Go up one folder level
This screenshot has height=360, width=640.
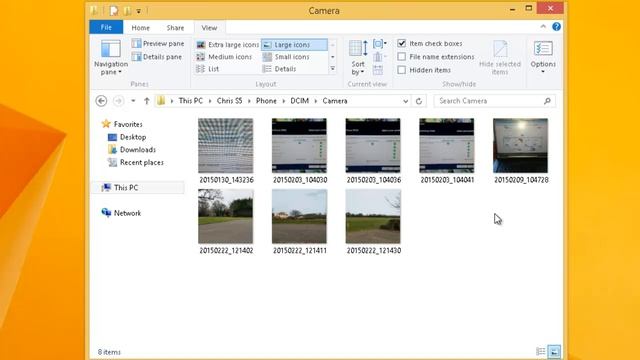click(x=147, y=101)
